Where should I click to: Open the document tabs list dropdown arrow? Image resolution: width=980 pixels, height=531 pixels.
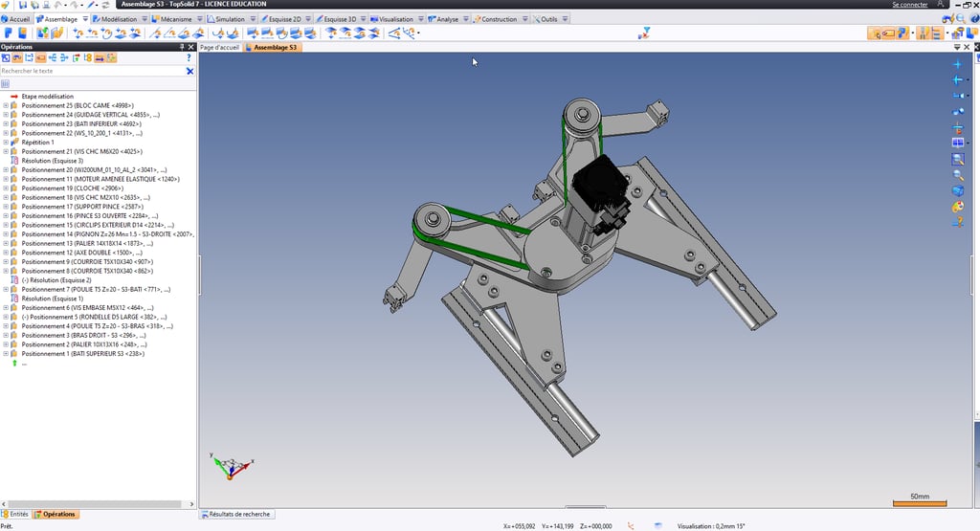pyautogui.click(x=957, y=47)
